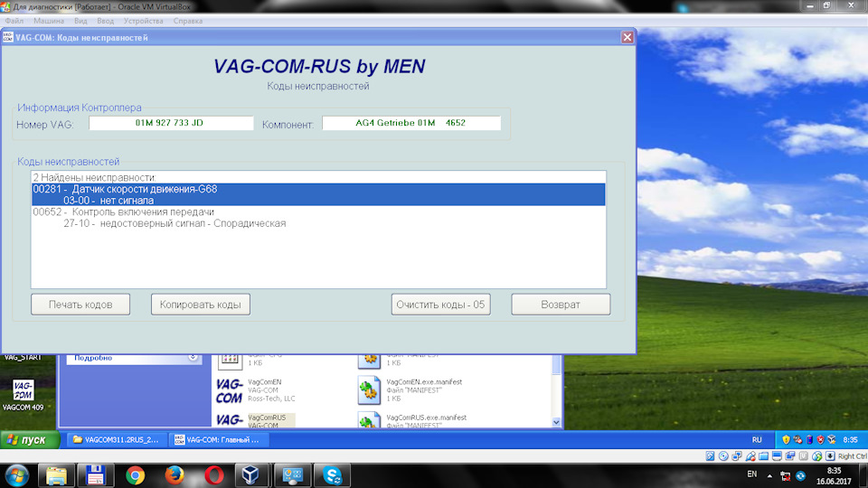The image size is (868, 488).
Task: Launch Opera from host taskbar
Action: point(213,475)
